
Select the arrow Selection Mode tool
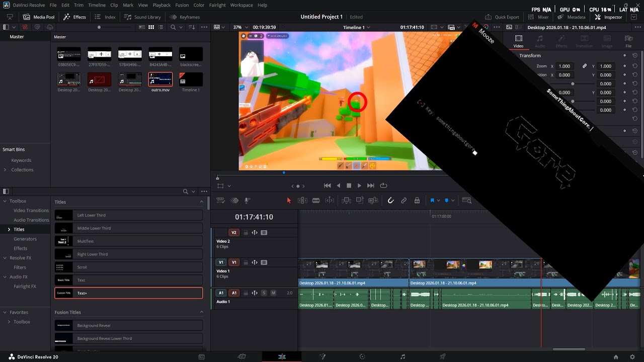289,201
